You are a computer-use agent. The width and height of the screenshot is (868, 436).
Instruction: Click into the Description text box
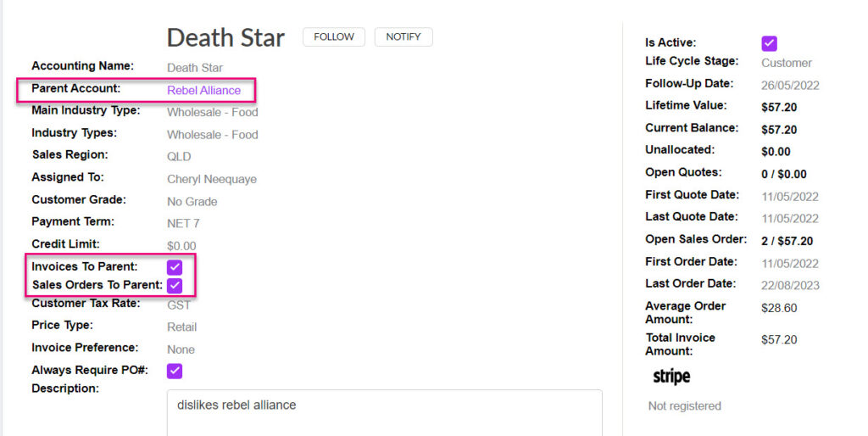(384, 413)
